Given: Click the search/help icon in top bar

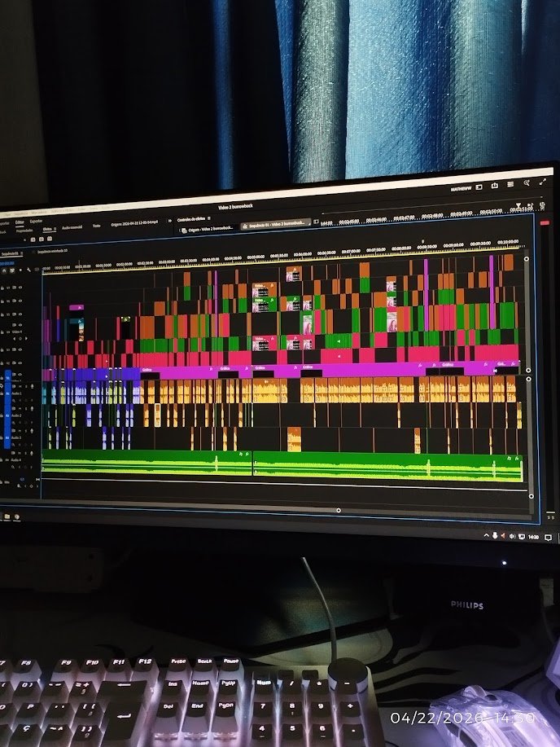Looking at the screenshot, I should pyautogui.click(x=527, y=182).
